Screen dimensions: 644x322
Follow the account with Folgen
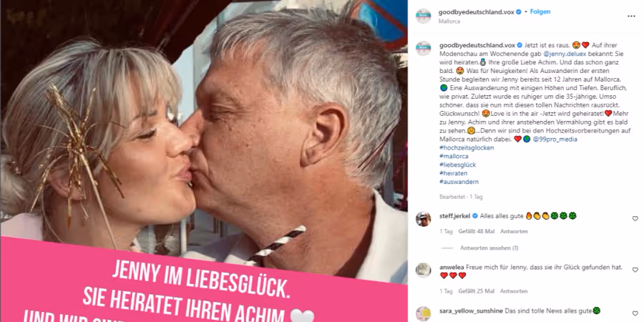pos(540,12)
